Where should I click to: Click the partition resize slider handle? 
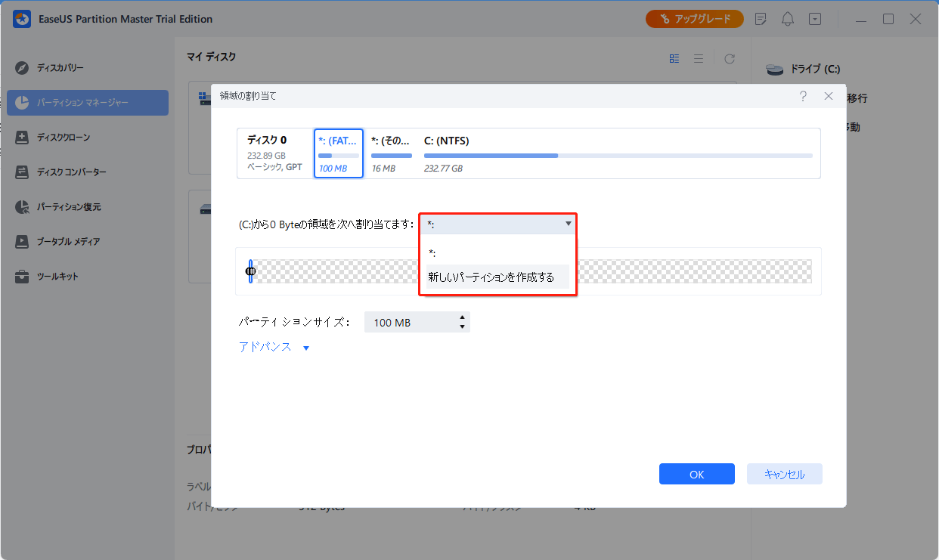pyautogui.click(x=250, y=271)
